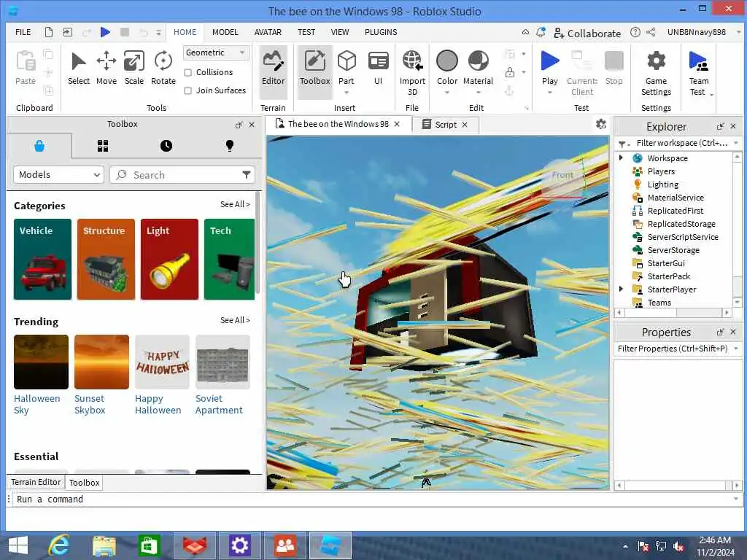Click the New file icon

[x=49, y=32]
